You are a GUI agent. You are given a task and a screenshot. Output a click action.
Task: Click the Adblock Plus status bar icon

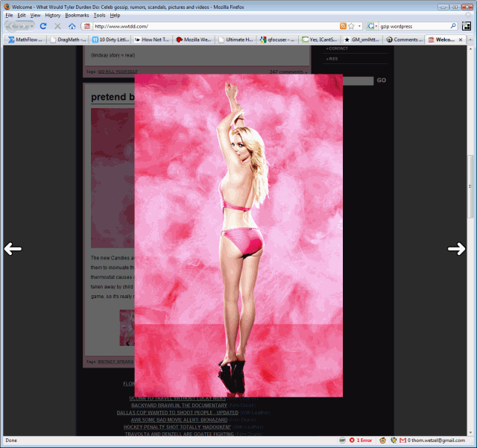tap(342, 440)
